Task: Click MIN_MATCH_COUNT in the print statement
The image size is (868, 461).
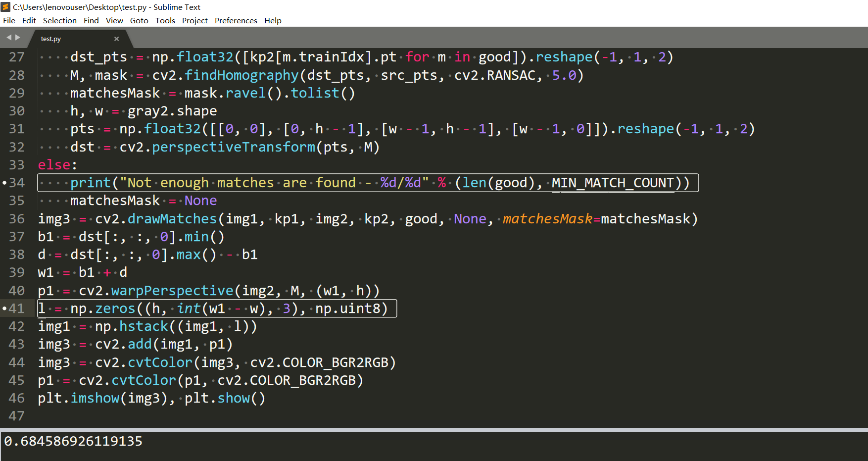Action: tap(613, 183)
